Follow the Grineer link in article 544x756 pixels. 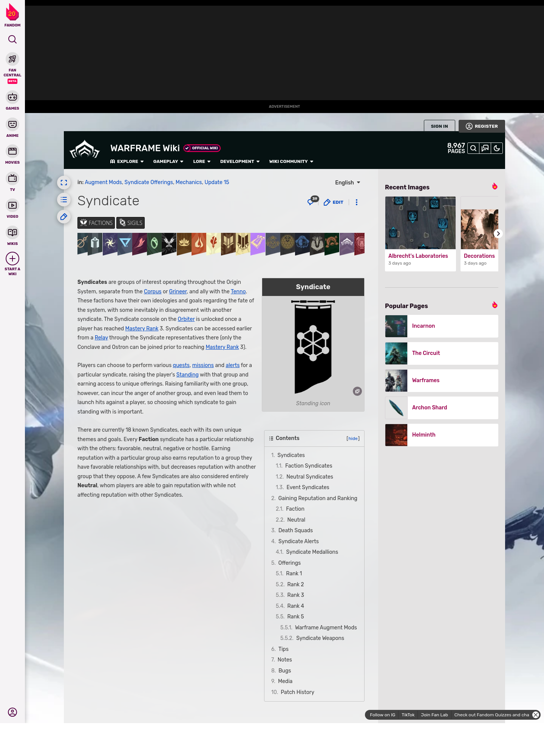178,291
